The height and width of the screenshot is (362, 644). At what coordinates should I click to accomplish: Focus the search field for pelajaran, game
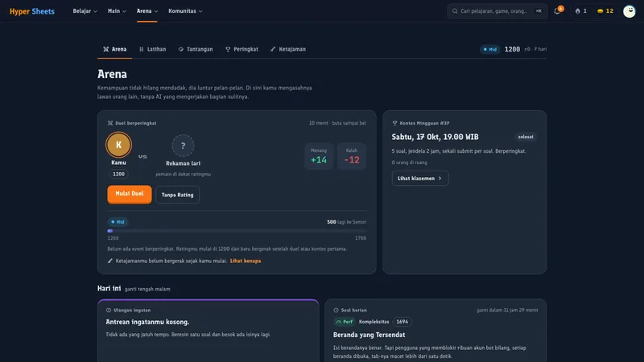coord(497,11)
